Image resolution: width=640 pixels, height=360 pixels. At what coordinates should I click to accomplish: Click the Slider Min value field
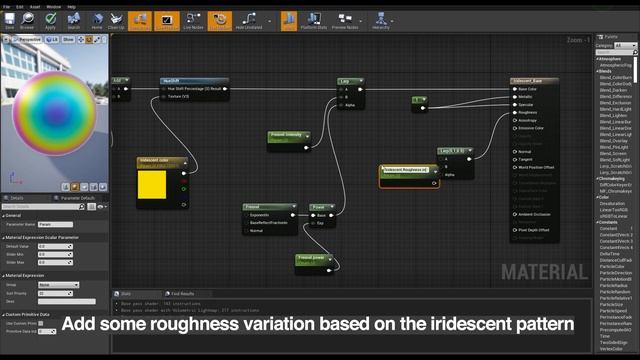(55, 254)
